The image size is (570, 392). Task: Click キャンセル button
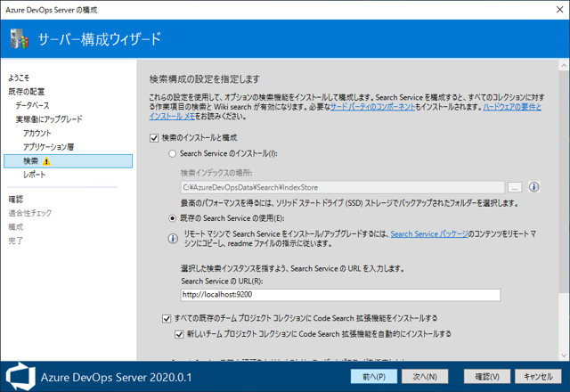(x=538, y=376)
